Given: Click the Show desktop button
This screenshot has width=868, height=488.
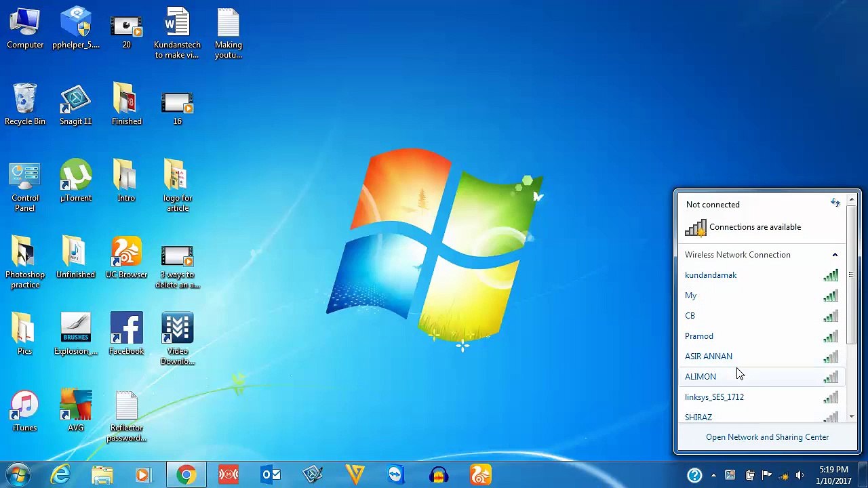Looking at the screenshot, I should 863,475.
